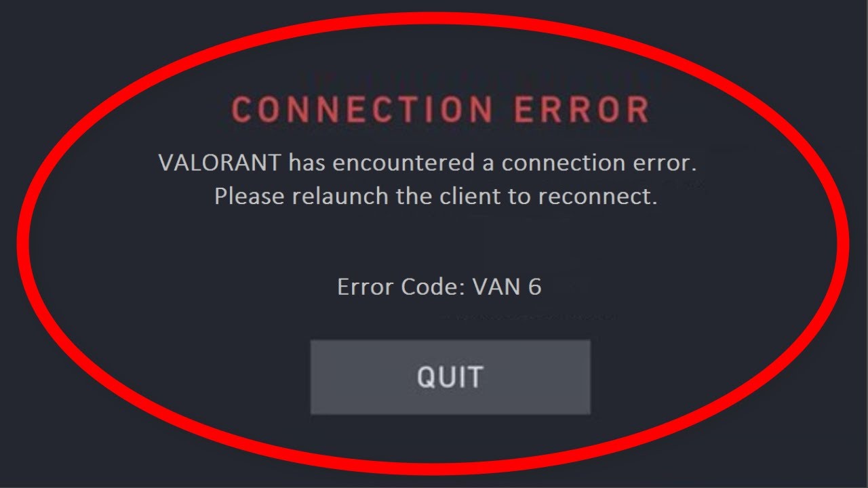Click the Error Code: VAN 6 text
Screen dimensions: 868x488
[x=439, y=287]
